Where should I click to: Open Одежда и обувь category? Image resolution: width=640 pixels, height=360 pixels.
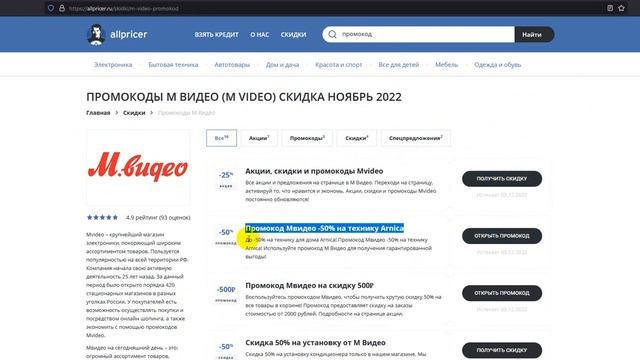(x=498, y=64)
